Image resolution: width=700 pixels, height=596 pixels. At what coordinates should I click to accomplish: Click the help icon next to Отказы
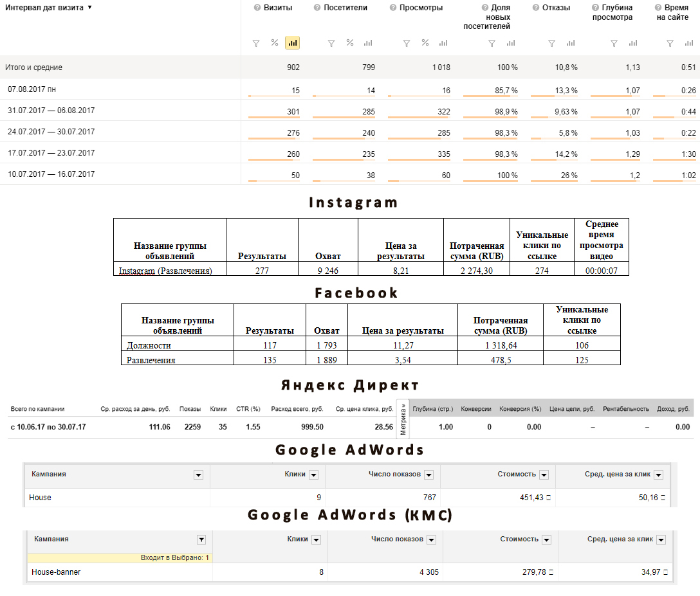pos(536,8)
